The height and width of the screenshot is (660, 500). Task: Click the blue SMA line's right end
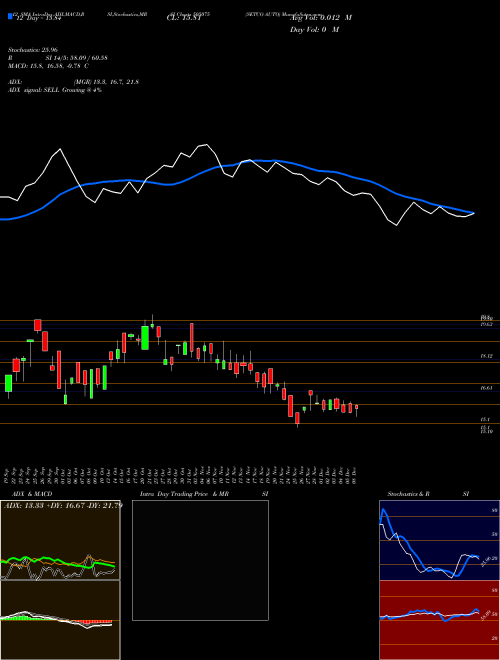tap(473, 213)
